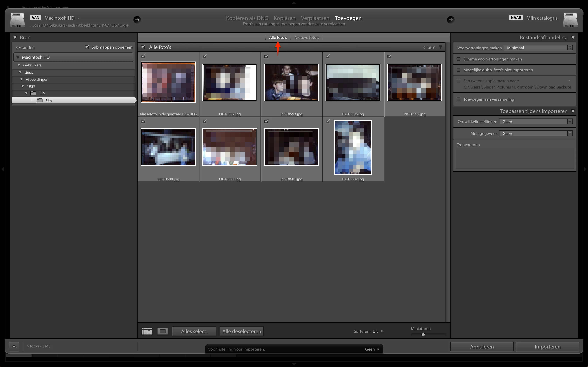Choose Kopiëren als DNG import mode

click(247, 18)
